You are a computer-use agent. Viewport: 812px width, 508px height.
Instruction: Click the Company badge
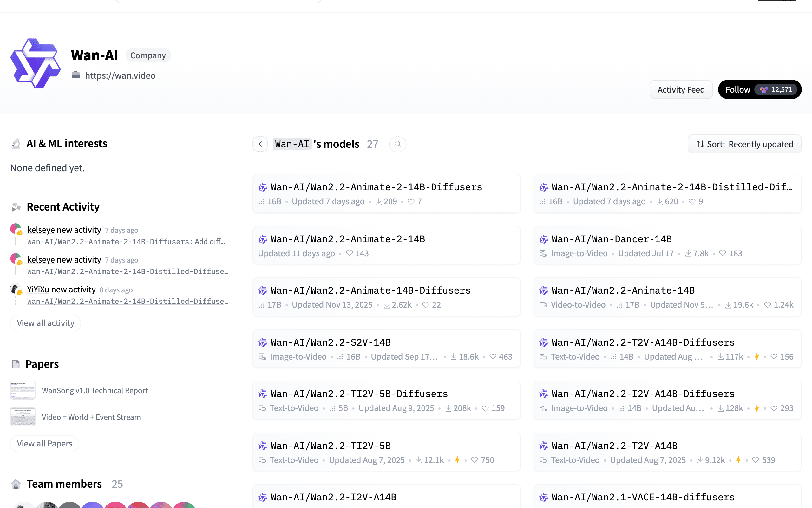[x=148, y=55]
